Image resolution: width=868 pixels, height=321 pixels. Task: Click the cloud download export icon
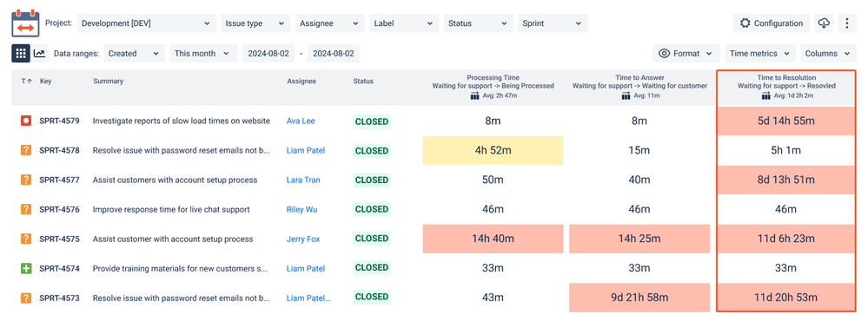825,23
